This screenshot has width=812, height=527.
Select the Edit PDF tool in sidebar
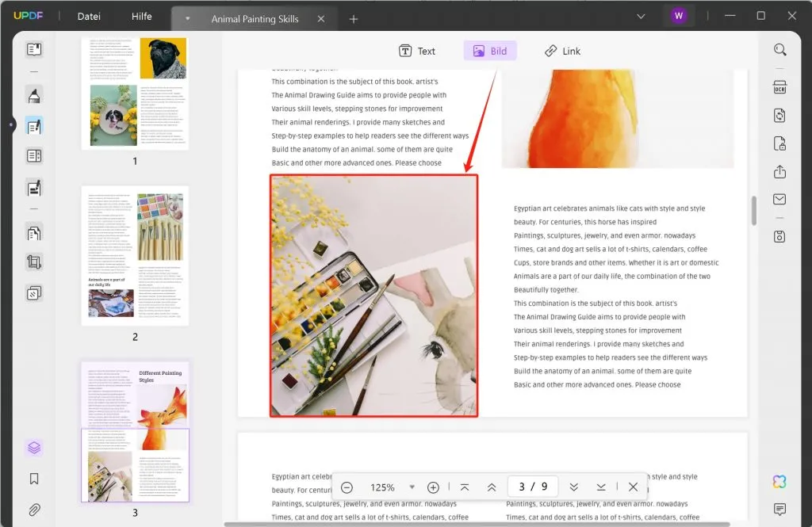34,126
